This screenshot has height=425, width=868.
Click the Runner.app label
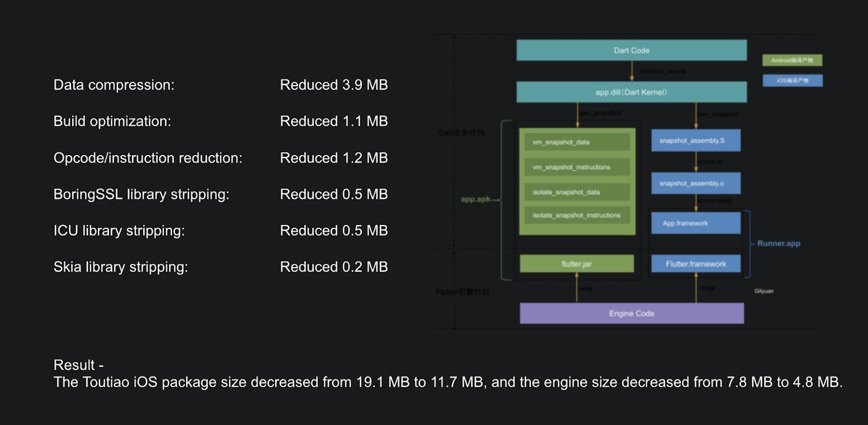778,244
